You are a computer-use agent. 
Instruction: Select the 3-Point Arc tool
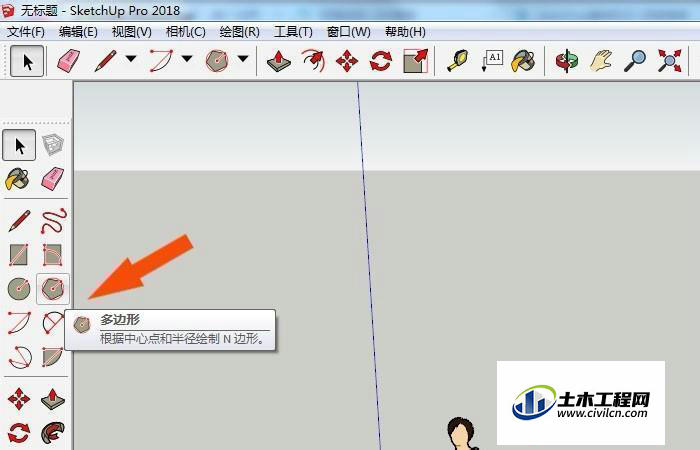coord(20,357)
